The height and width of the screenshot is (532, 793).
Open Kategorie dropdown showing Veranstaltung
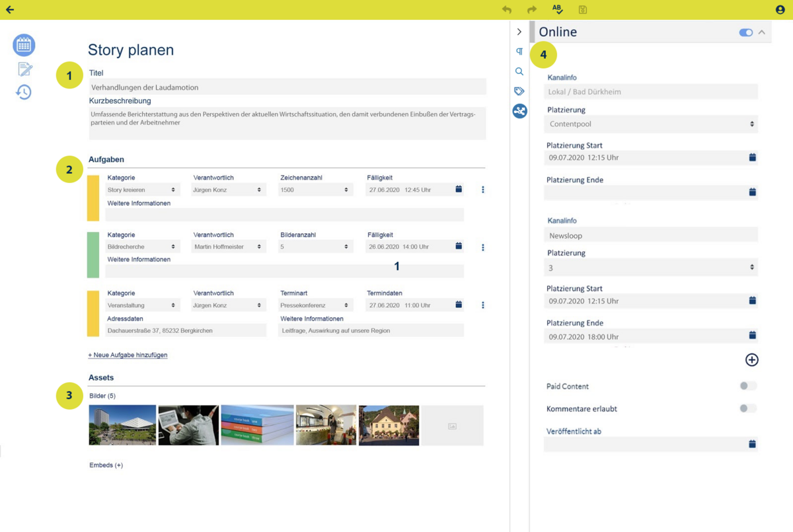142,305
